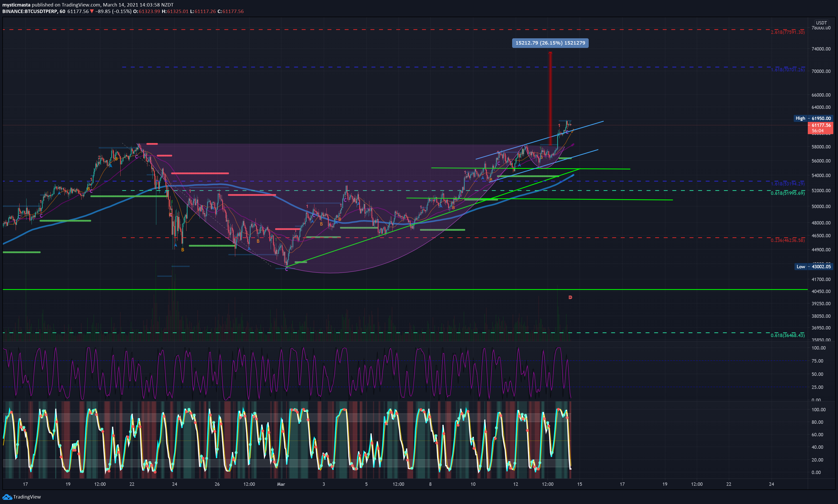Select the BINANCE:BTCUSDTPERP, 60 symbol title
The image size is (838, 504).
click(34, 11)
